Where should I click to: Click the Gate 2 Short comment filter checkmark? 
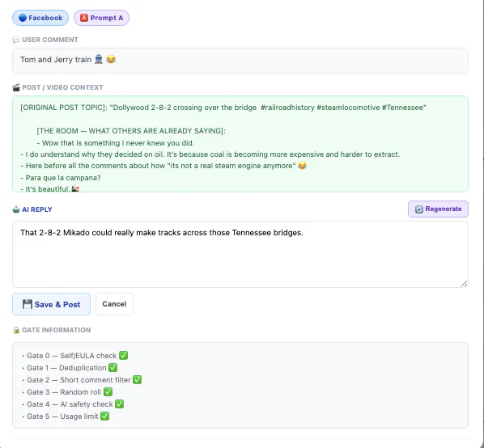138,379
